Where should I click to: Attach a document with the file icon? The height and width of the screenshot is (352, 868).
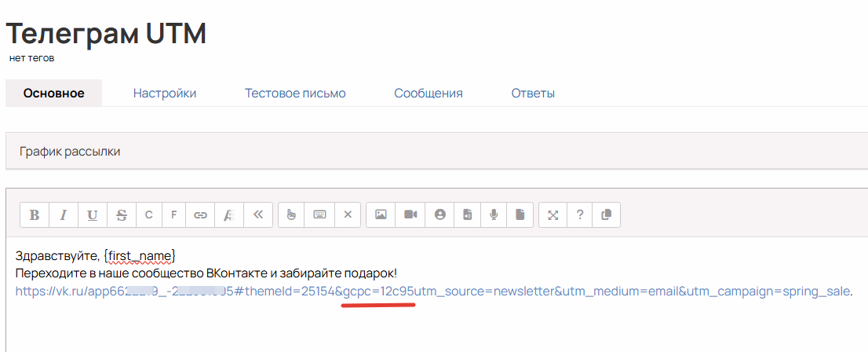pyautogui.click(x=520, y=215)
